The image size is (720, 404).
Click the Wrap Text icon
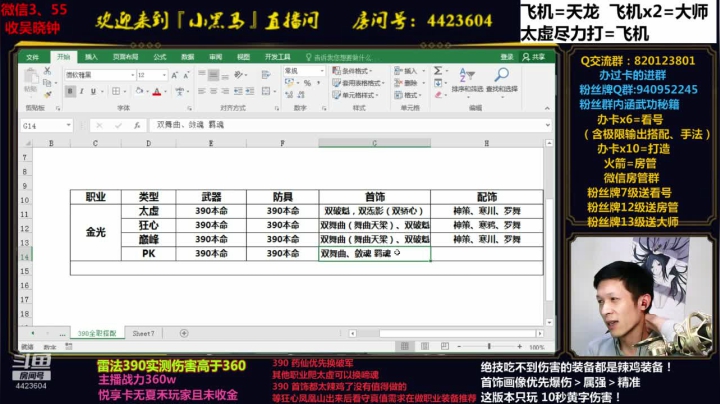tap(266, 74)
